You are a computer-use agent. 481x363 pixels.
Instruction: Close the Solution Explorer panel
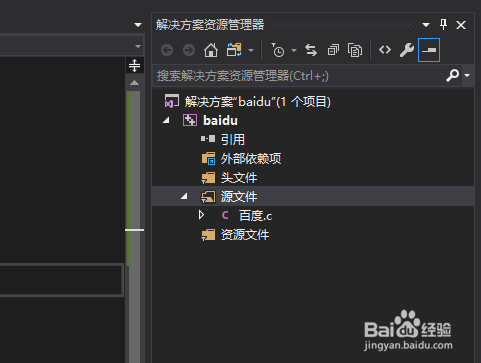click(461, 25)
